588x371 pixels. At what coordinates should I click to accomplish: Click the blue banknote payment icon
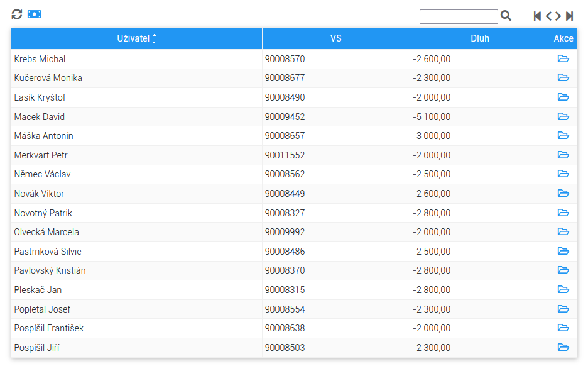[34, 14]
